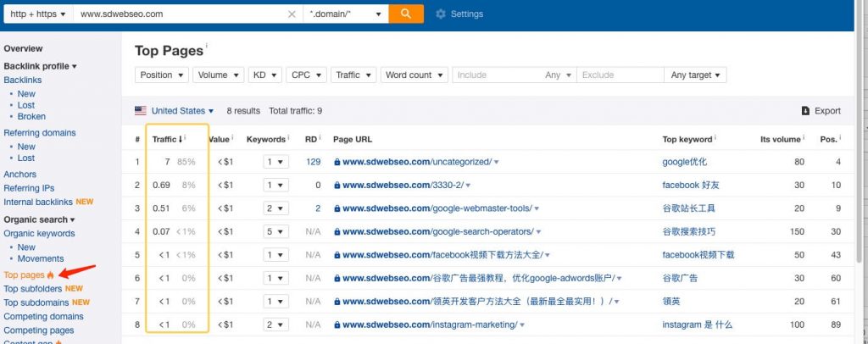Collapse the Organic search section
Screen dimensions: 868x344
(39, 219)
